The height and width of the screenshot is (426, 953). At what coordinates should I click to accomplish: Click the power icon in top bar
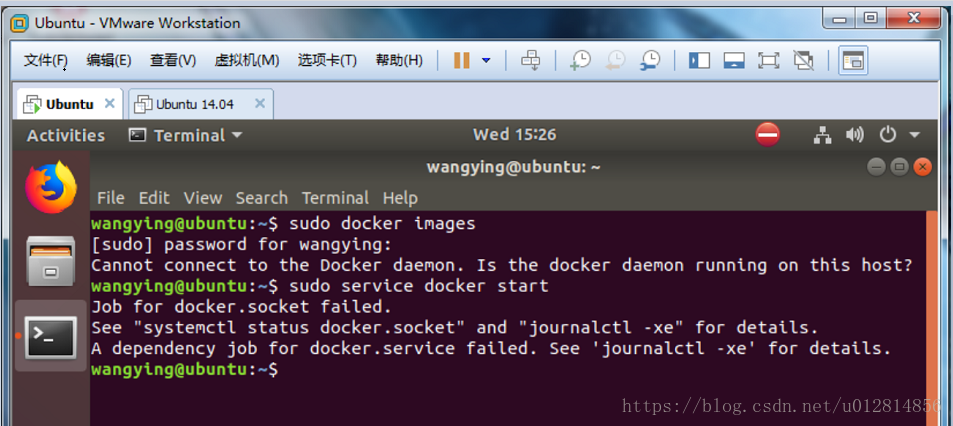pos(888,135)
